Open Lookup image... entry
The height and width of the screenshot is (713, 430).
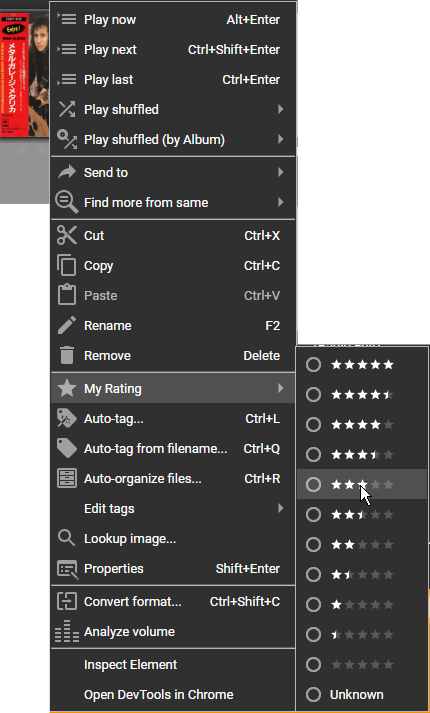(173, 538)
